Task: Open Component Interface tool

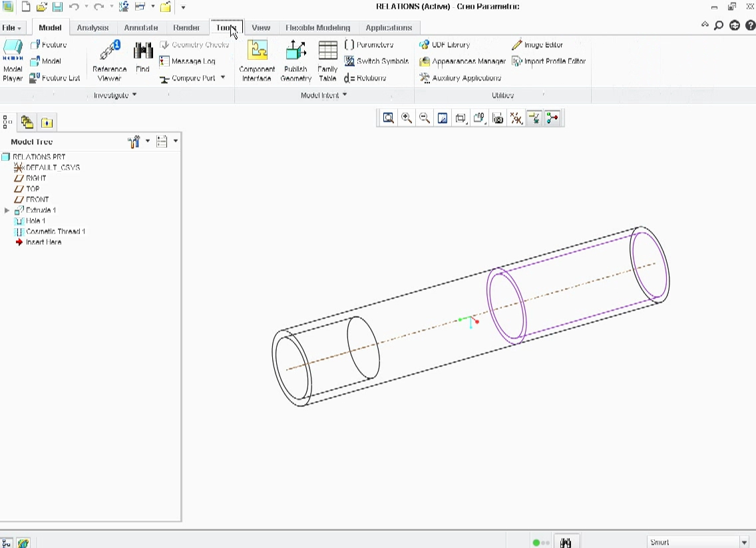Action: click(257, 61)
